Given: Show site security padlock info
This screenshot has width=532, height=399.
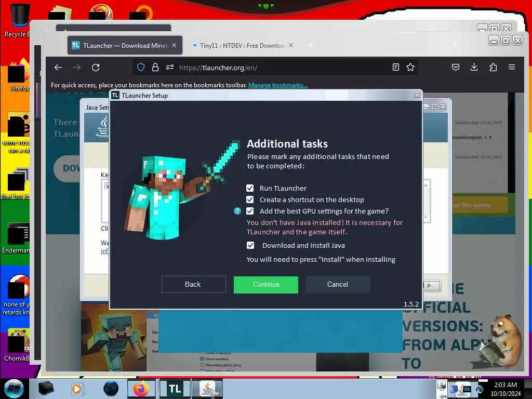Looking at the screenshot, I should click(x=155, y=67).
